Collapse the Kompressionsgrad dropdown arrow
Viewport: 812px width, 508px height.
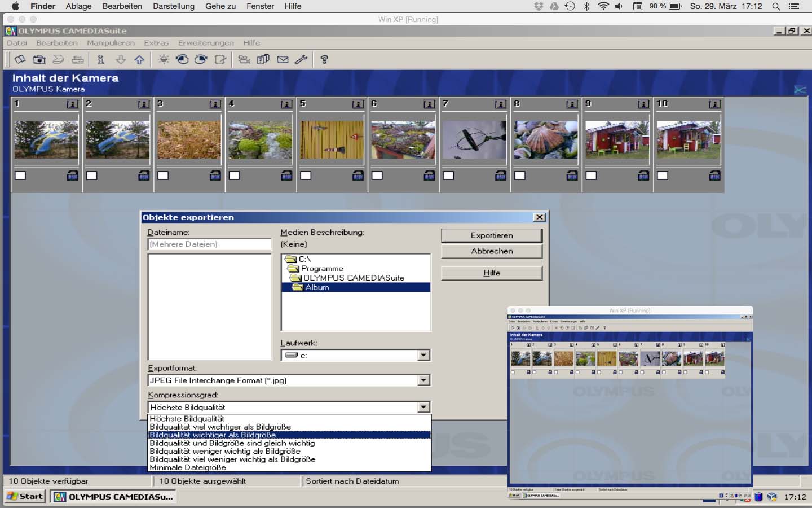(x=423, y=407)
